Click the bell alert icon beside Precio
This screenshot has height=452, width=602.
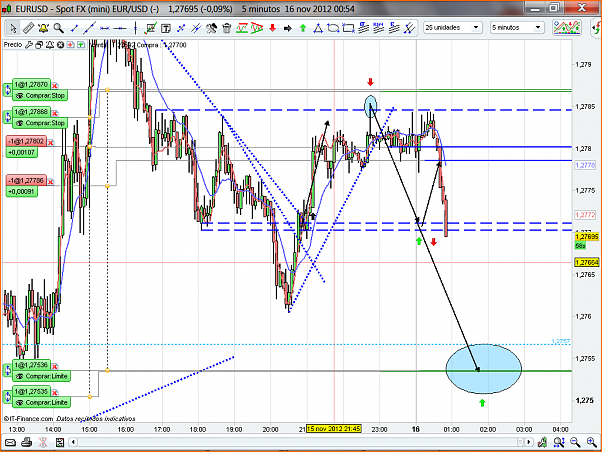[50, 45]
